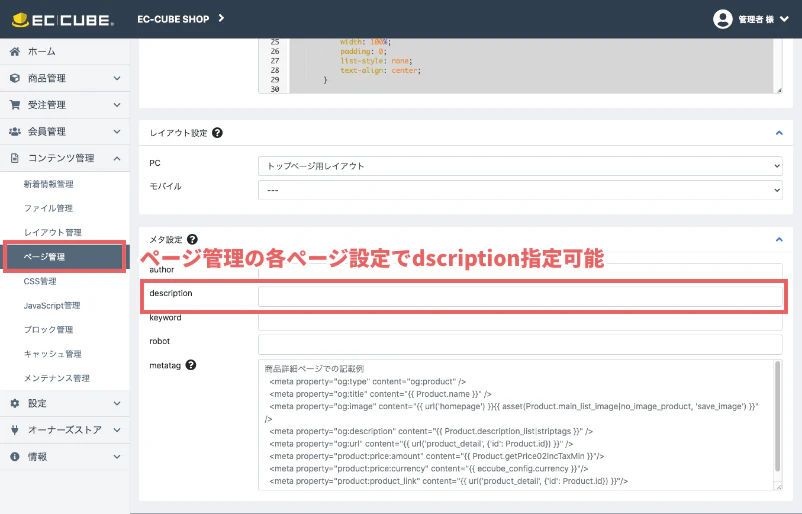The height and width of the screenshot is (514, 802).
Task: Focus the keyword input field
Action: click(x=520, y=321)
